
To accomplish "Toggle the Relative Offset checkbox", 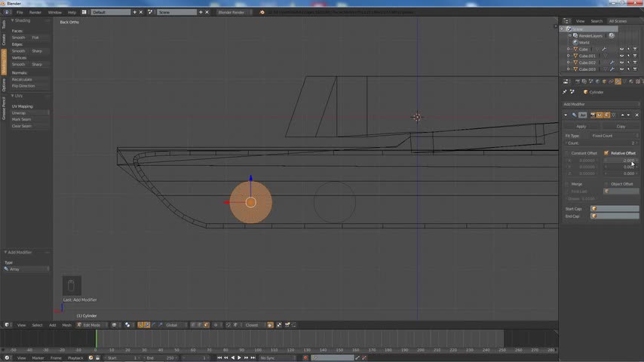I will click(606, 153).
